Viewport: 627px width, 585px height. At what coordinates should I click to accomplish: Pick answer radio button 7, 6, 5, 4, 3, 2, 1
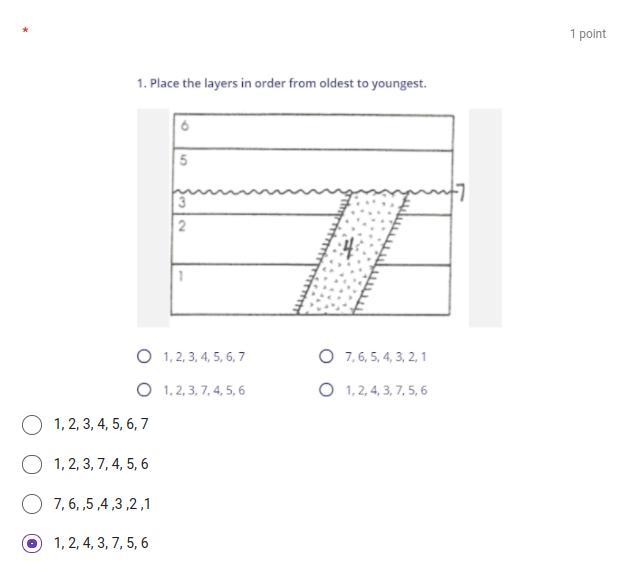31,504
